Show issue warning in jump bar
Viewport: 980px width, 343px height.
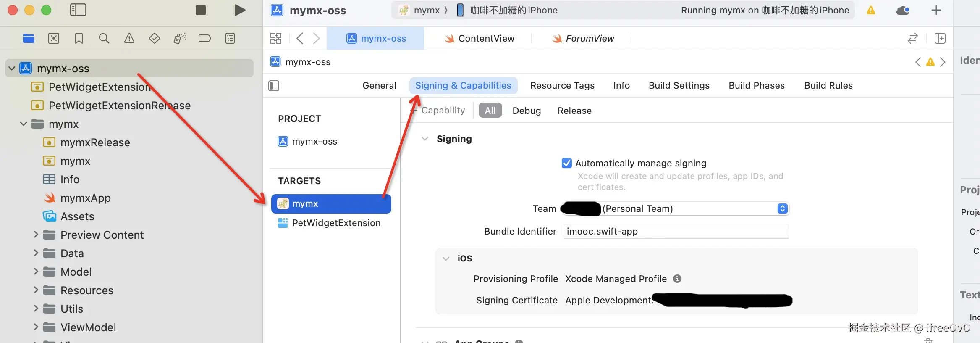point(930,62)
